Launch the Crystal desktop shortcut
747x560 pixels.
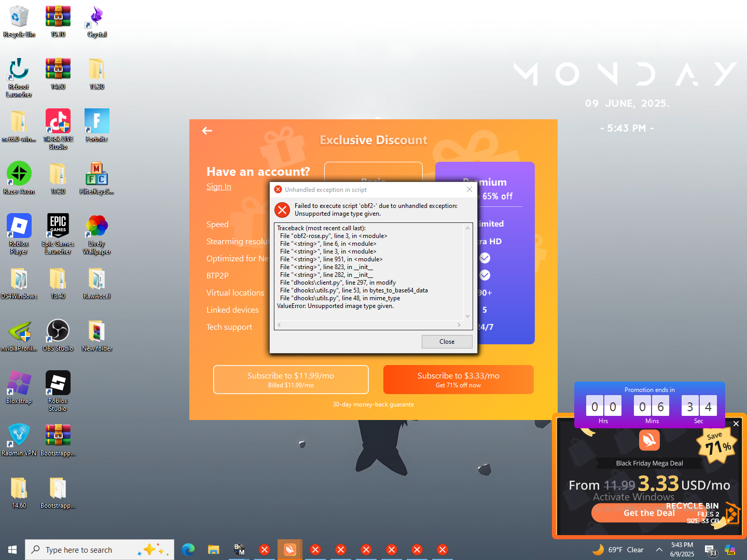(97, 22)
